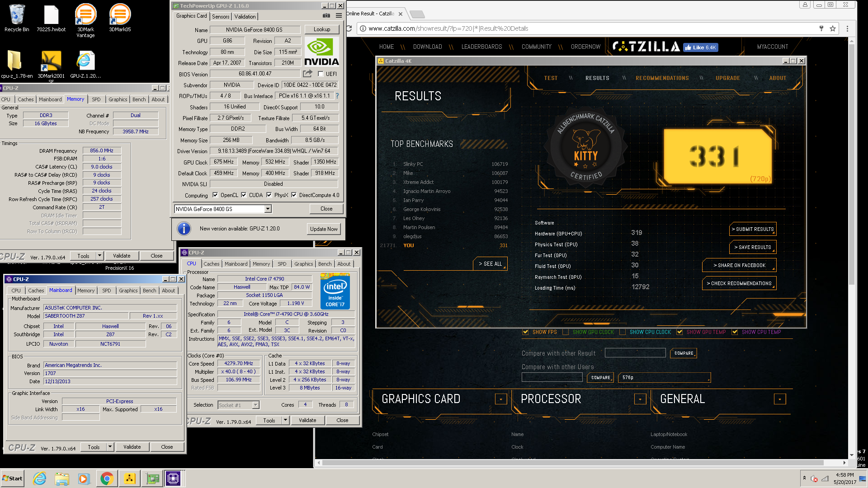The width and height of the screenshot is (868, 488).
Task: Open the 70225.hwbot file icon
Action: coord(51,18)
